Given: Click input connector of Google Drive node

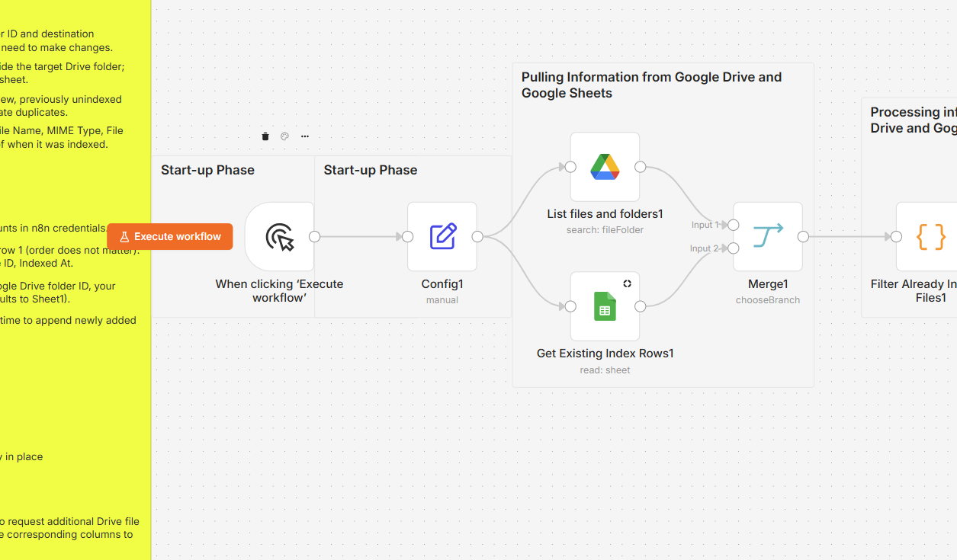Looking at the screenshot, I should point(570,167).
